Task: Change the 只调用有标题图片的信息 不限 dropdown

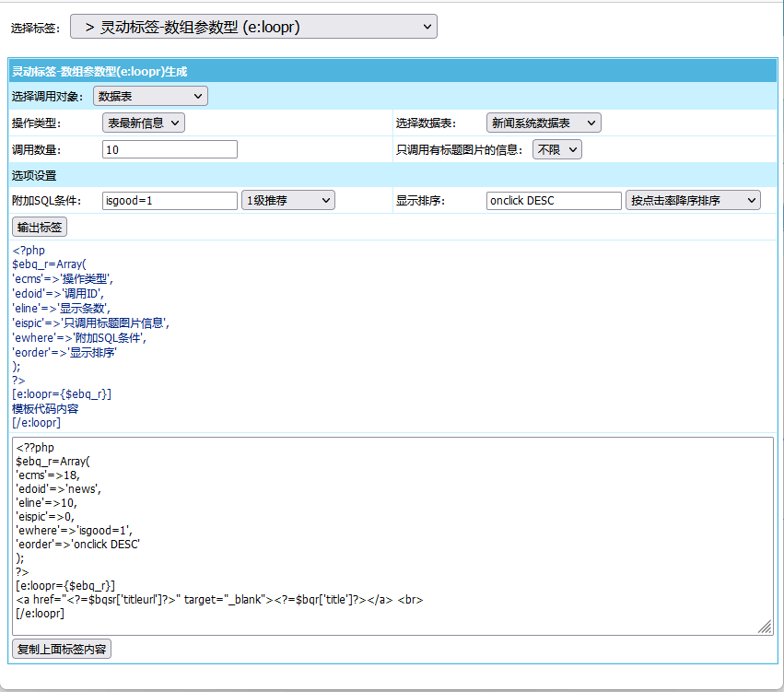Action: 556,148
